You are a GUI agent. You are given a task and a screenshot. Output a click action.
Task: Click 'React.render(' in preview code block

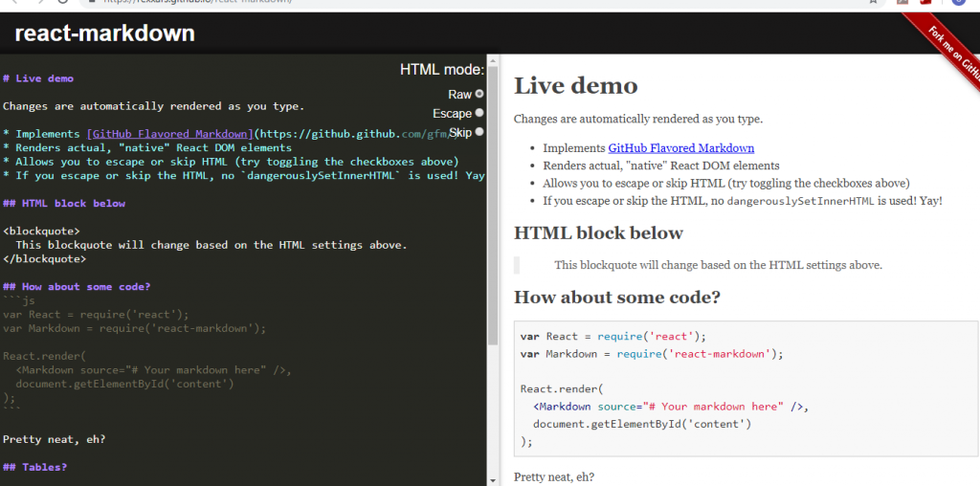click(562, 388)
